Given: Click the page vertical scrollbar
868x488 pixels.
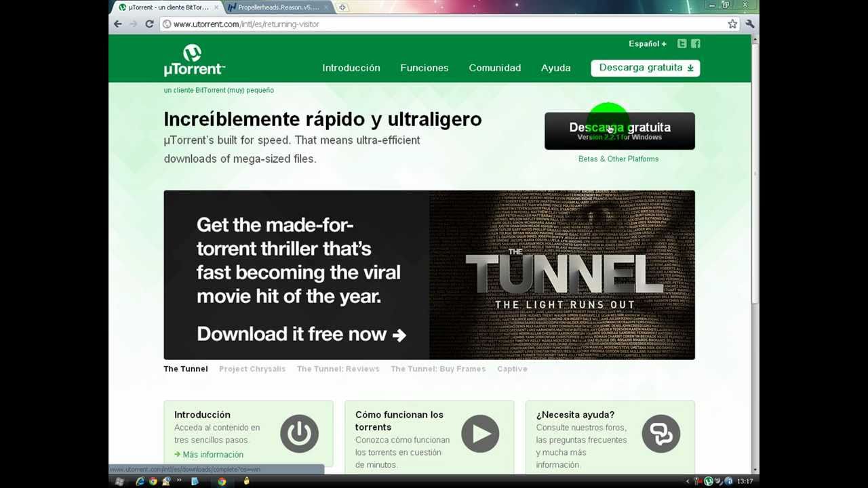Looking at the screenshot, I should [755, 254].
